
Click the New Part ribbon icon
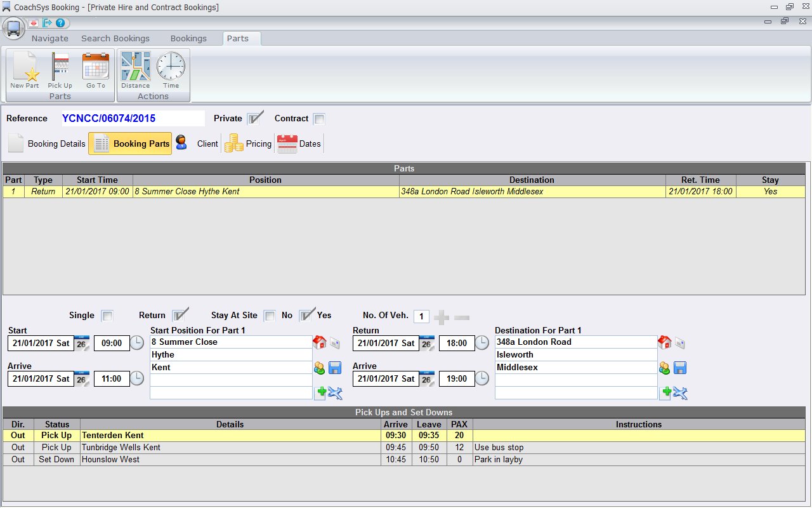[x=25, y=69]
